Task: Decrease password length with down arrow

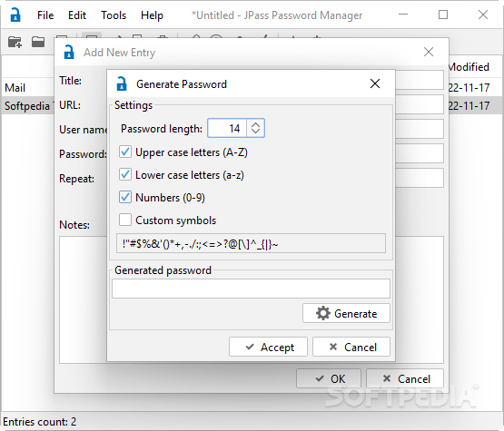Action: pos(255,132)
